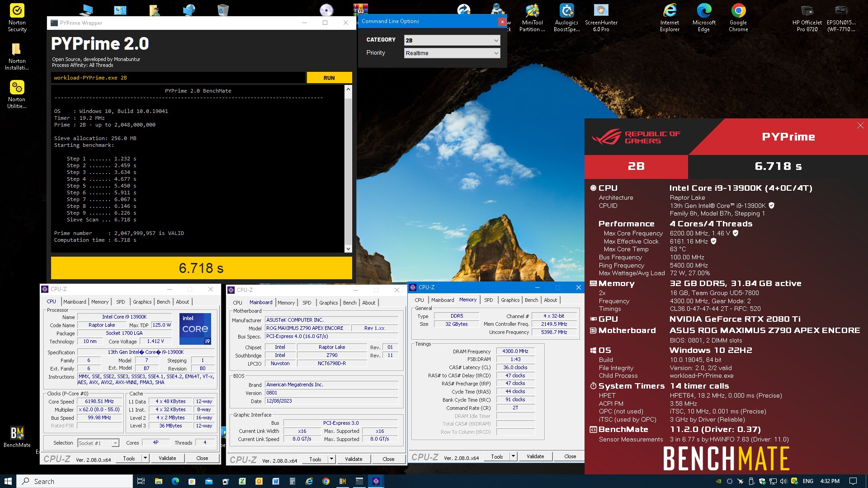
Task: Close the Command Line Options dialog
Action: [x=502, y=21]
